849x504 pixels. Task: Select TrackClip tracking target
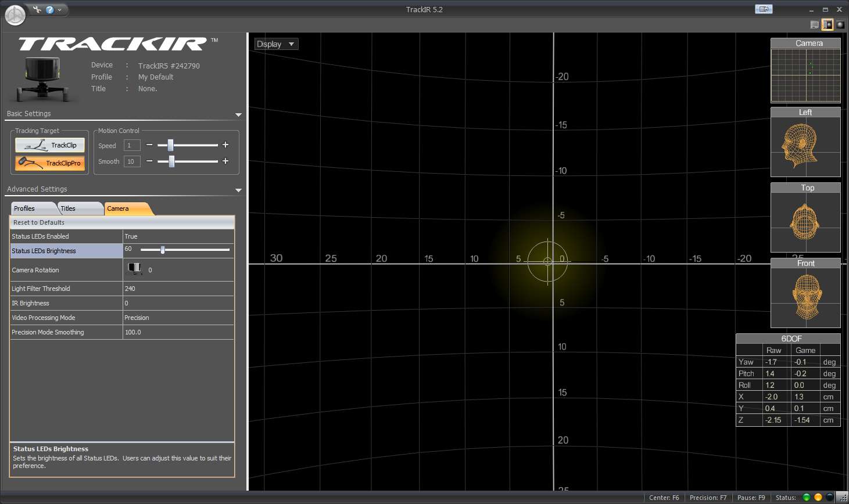50,145
